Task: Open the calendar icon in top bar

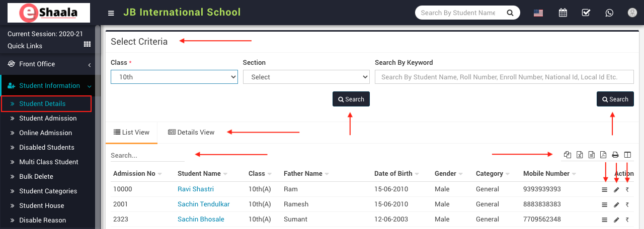Action: (x=563, y=13)
